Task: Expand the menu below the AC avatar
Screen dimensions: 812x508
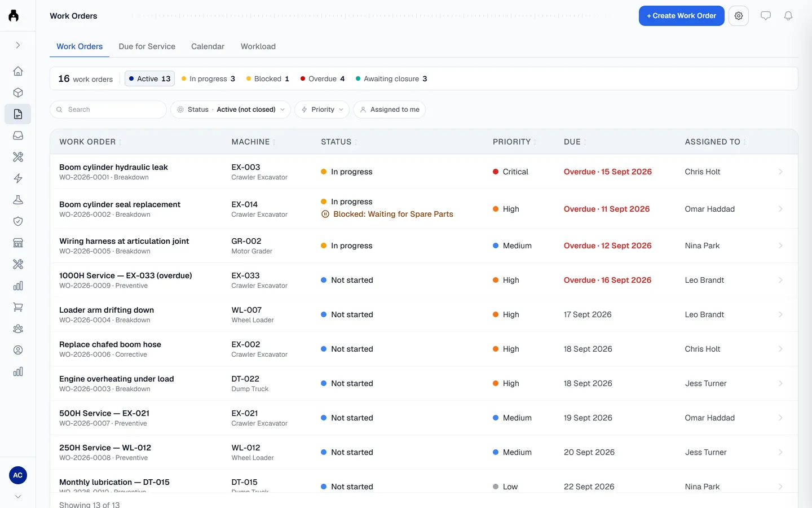Action: pos(18,497)
